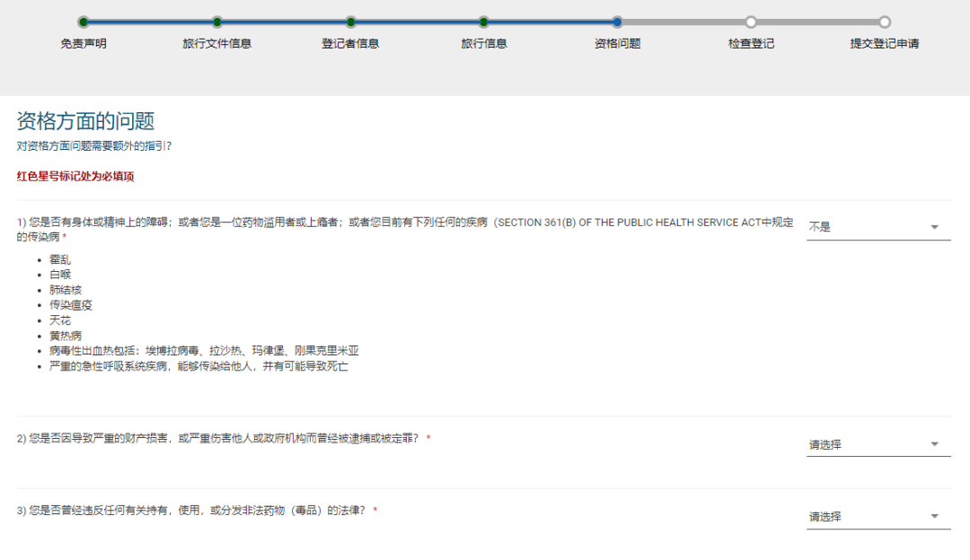The height and width of the screenshot is (560, 970).
Task: Click the caret arrow on question 3 dropdown
Action: (933, 515)
